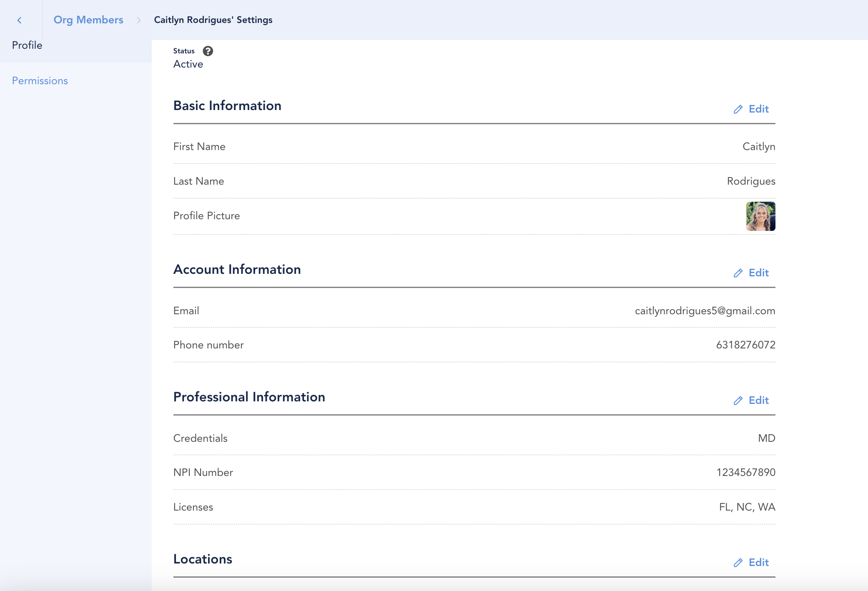Click the email address caitlynrodrigues5@gmail.com
This screenshot has width=868, height=591.
(x=705, y=311)
